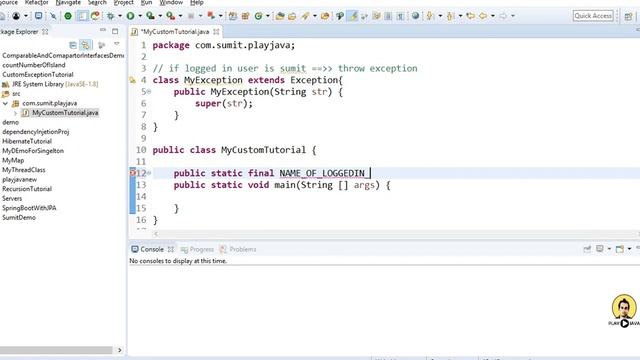
Task: Click the green circular launch icon
Action: point(68,16)
